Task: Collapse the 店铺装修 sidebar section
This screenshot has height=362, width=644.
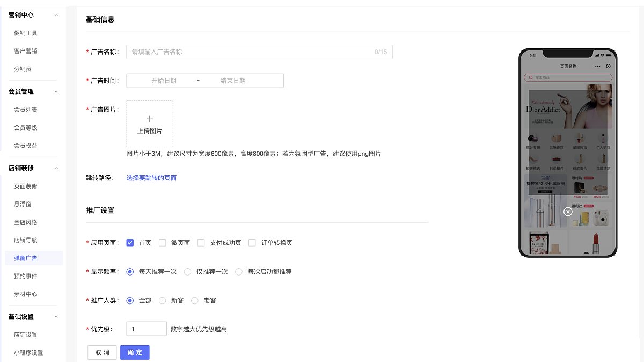Action: pos(56,168)
